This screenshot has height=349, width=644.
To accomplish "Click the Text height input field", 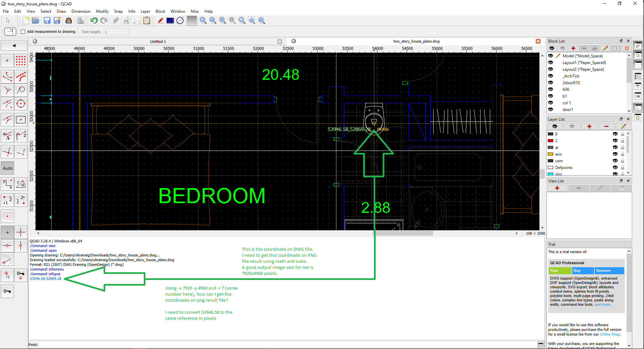I will tap(116, 32).
